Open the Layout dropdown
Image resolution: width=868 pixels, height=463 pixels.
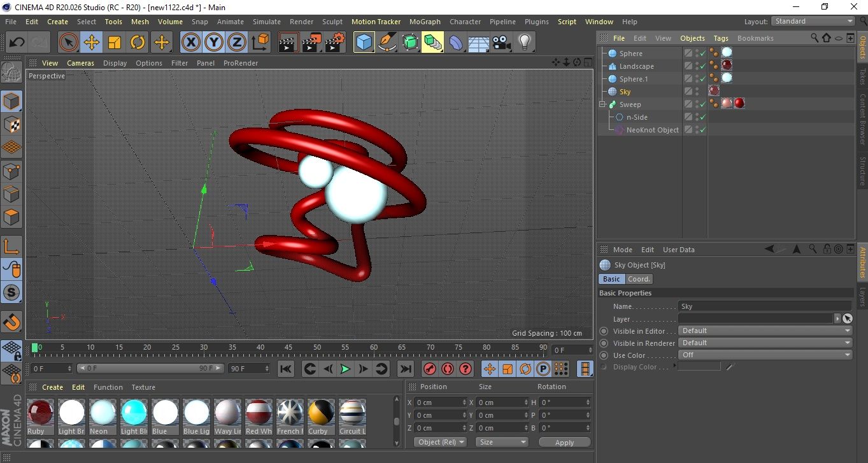coord(813,21)
